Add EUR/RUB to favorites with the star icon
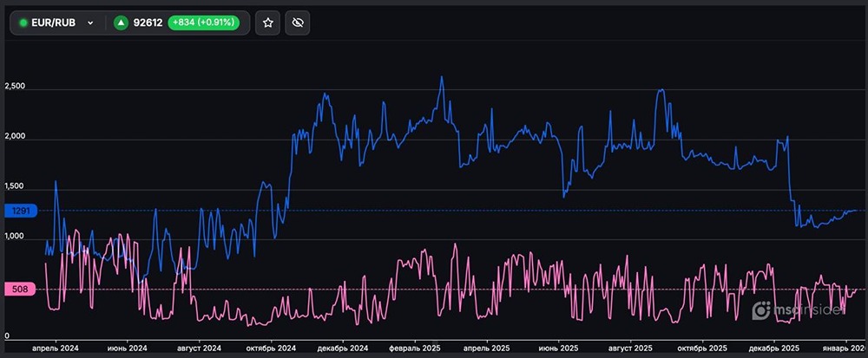The height and width of the screenshot is (358, 868). pyautogui.click(x=268, y=23)
